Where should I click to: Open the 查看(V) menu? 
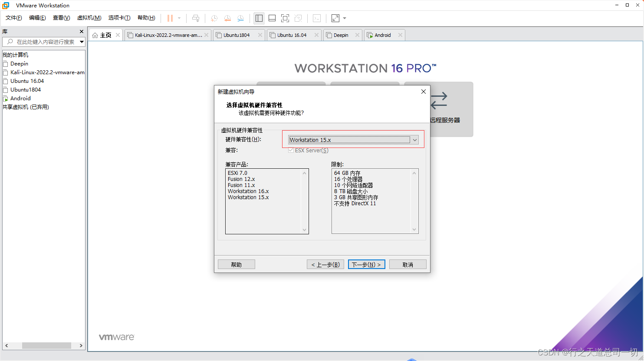[x=61, y=18]
